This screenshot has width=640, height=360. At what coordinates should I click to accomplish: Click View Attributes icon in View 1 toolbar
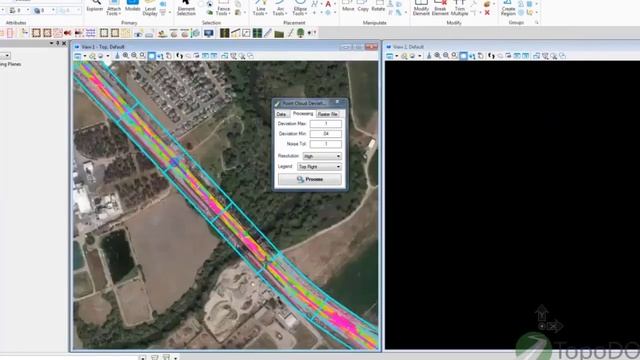[x=78, y=56]
